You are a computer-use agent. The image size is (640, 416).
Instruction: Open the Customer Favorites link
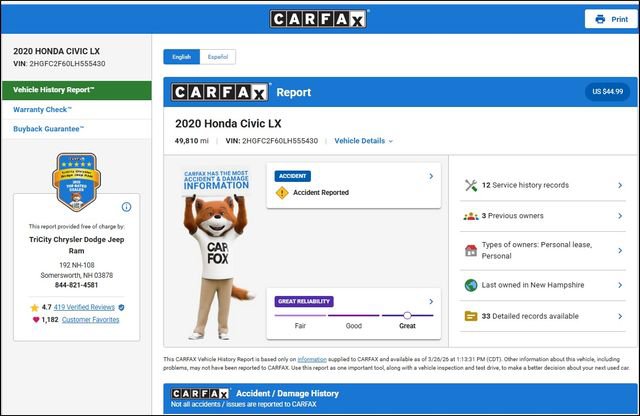coord(90,320)
